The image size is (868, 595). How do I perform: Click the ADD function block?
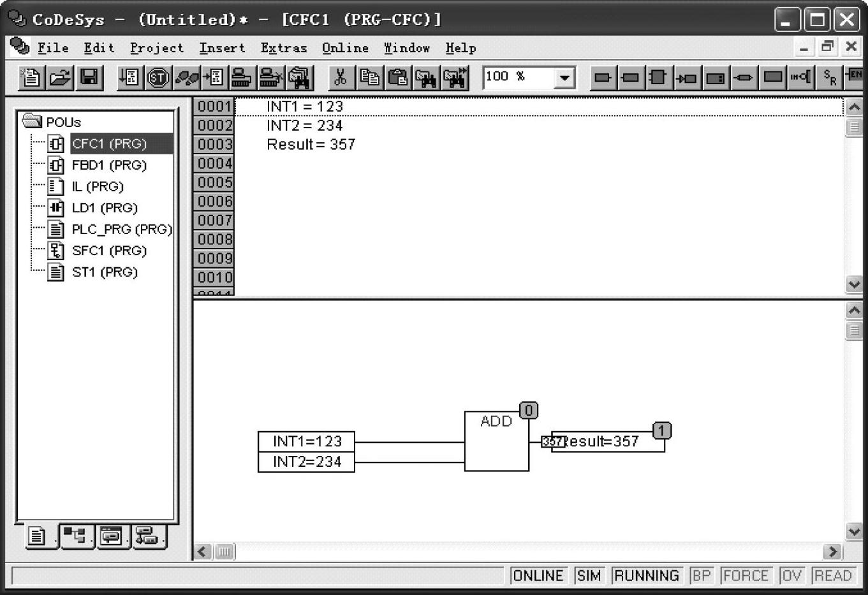pyautogui.click(x=497, y=441)
